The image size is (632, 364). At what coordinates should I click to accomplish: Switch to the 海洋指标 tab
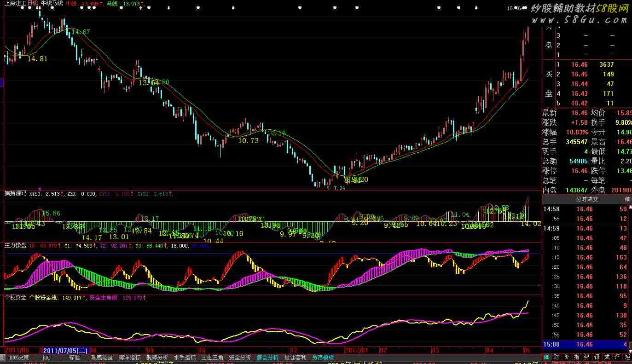click(x=129, y=357)
